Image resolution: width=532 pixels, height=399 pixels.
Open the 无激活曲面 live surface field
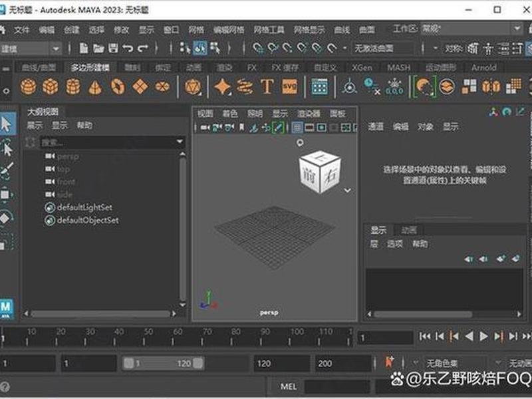click(384, 49)
